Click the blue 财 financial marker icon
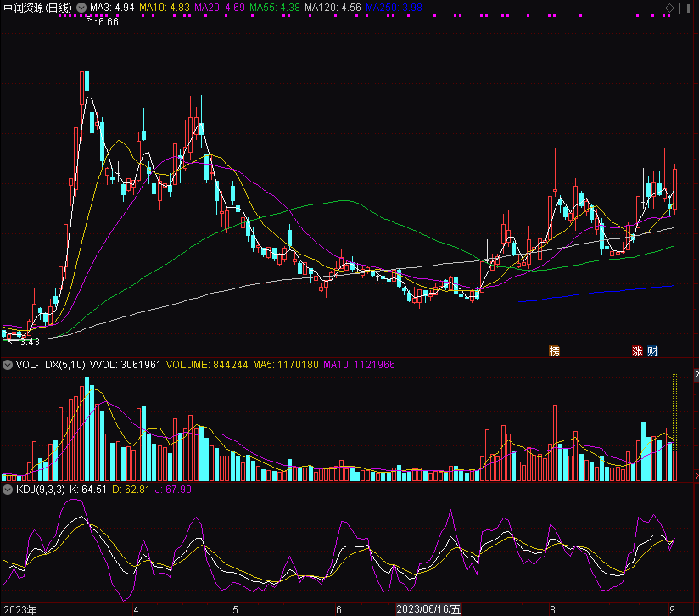The height and width of the screenshot is (616, 699). click(x=652, y=350)
